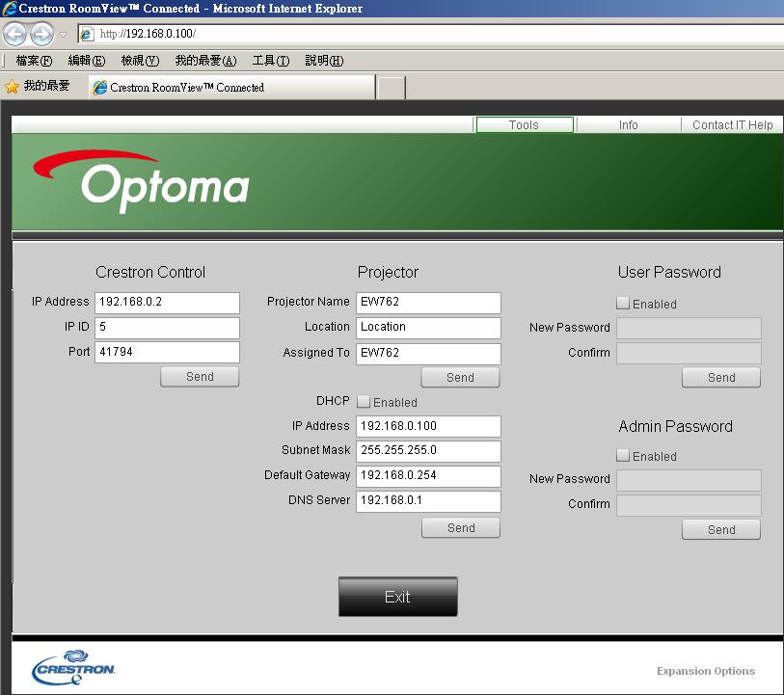784x695 pixels.
Task: Click the DNS Server field
Action: click(x=428, y=501)
